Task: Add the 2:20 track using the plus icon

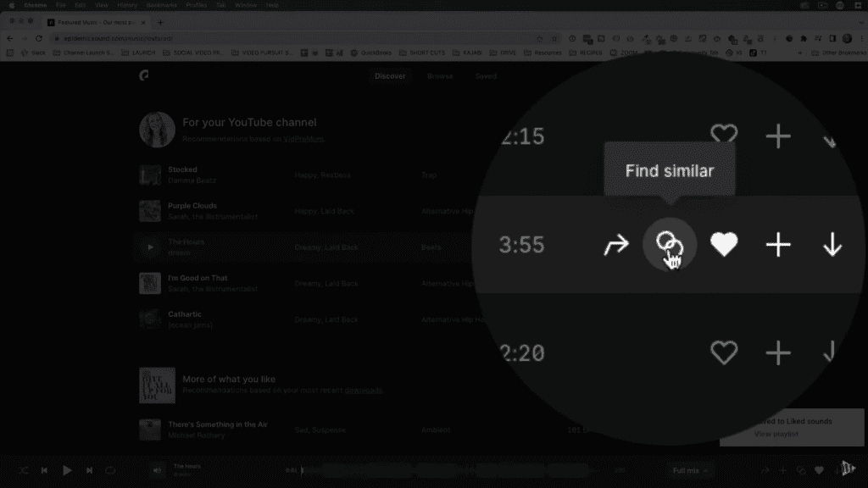Action: (x=778, y=353)
